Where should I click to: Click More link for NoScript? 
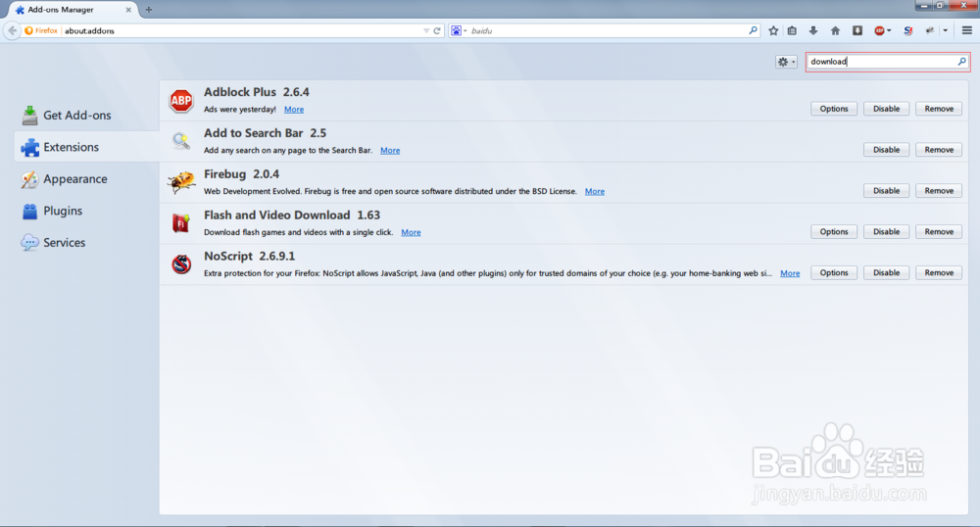pos(790,273)
